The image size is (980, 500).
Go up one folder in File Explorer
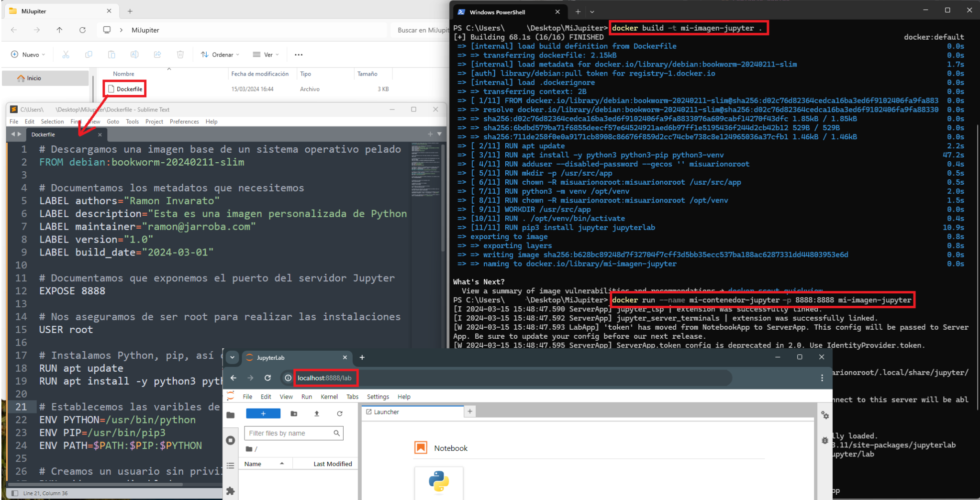tap(59, 30)
